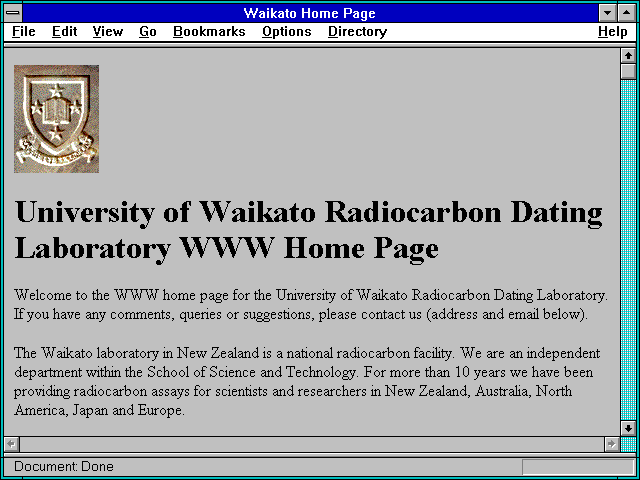The height and width of the screenshot is (480, 640).
Task: Minimize the Waikato Home Page window
Action: pyautogui.click(x=607, y=13)
